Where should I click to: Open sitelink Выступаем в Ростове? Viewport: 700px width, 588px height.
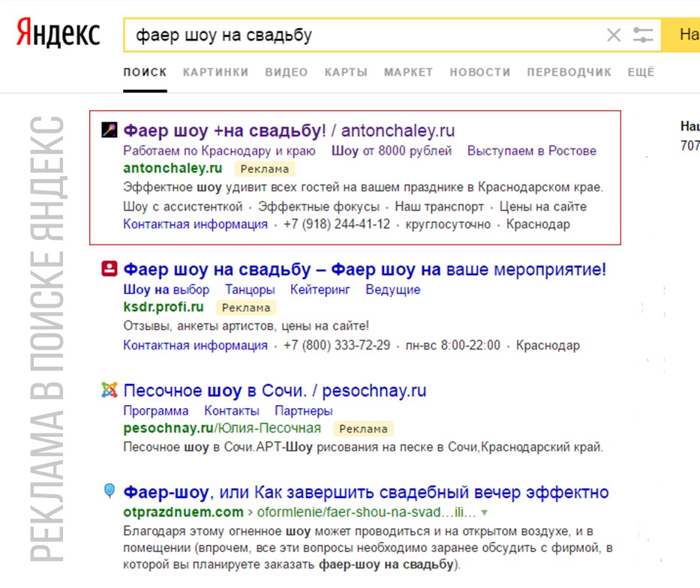click(532, 151)
